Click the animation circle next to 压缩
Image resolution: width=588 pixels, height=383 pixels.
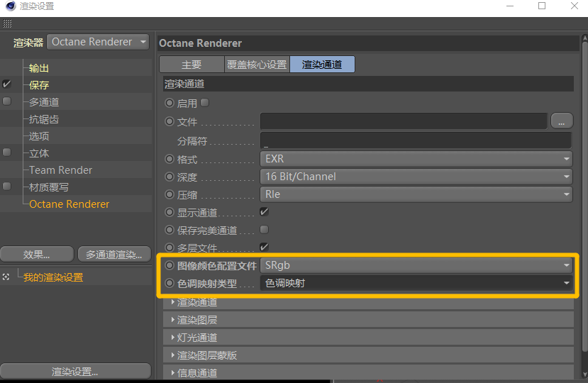pyautogui.click(x=170, y=194)
